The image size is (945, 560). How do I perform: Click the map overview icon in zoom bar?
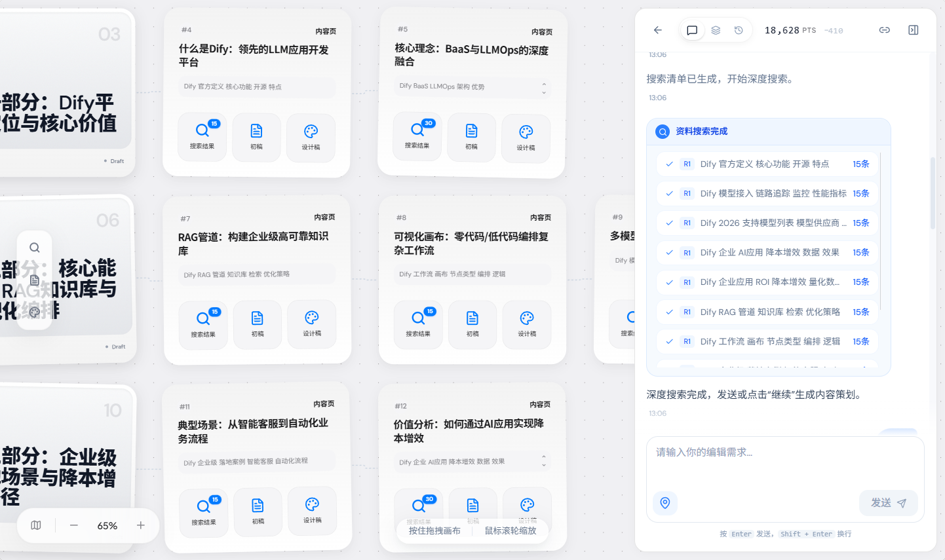tap(36, 525)
